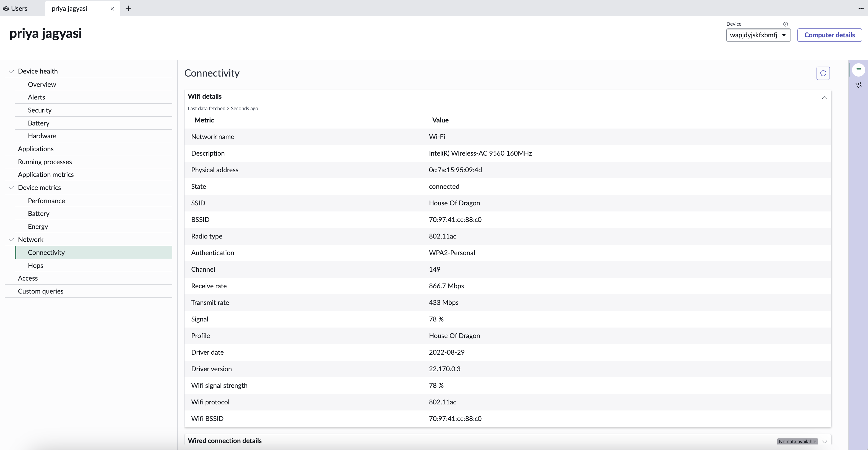Open the three-dots more options menu
The image size is (868, 450).
click(x=861, y=8)
